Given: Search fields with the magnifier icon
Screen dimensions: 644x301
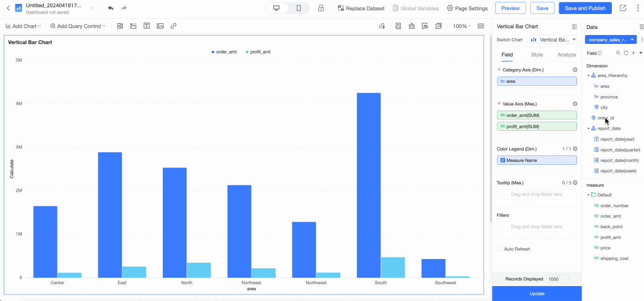Looking at the screenshot, I should pyautogui.click(x=618, y=53).
